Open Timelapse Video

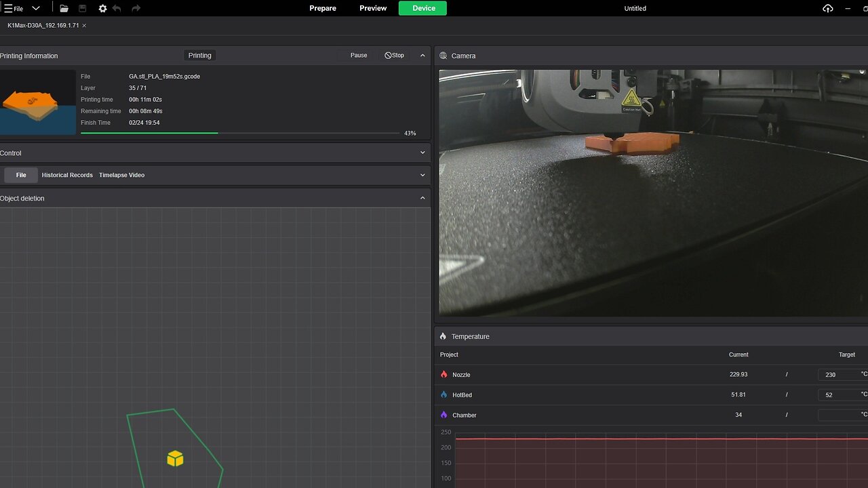pyautogui.click(x=121, y=175)
